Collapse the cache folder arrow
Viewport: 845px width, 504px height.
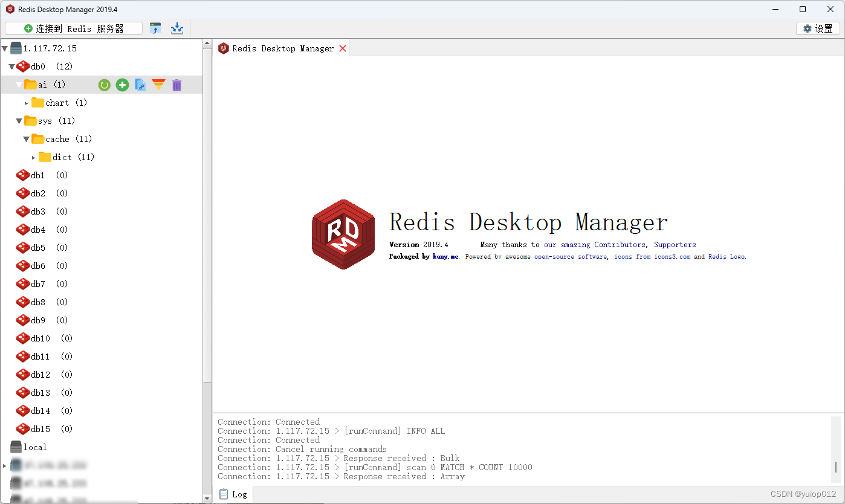[27, 139]
